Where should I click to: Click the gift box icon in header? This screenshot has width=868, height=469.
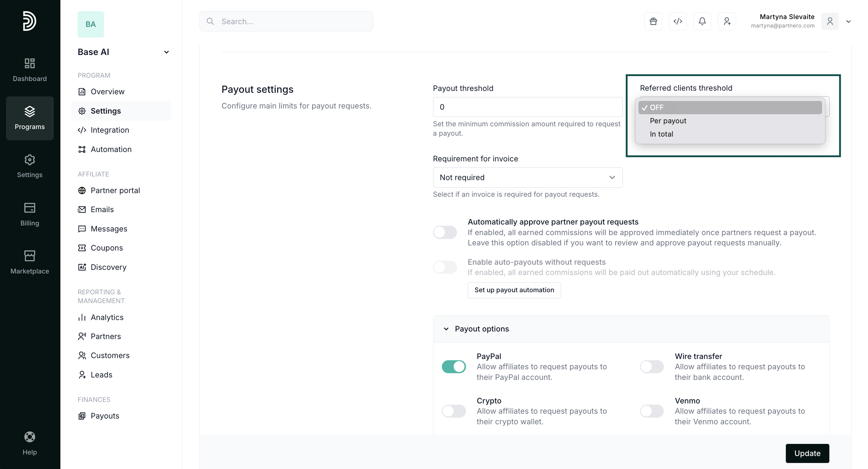click(x=653, y=21)
